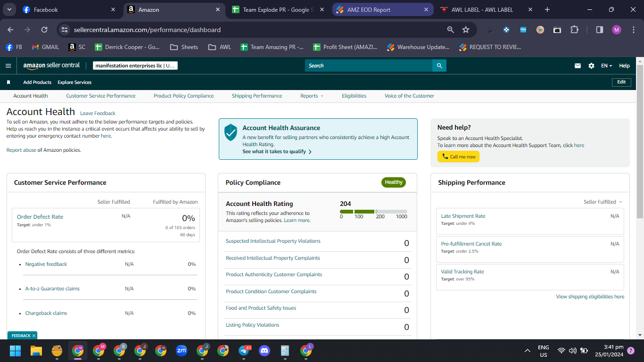
Task: Click the Call me now button
Action: coord(458,156)
